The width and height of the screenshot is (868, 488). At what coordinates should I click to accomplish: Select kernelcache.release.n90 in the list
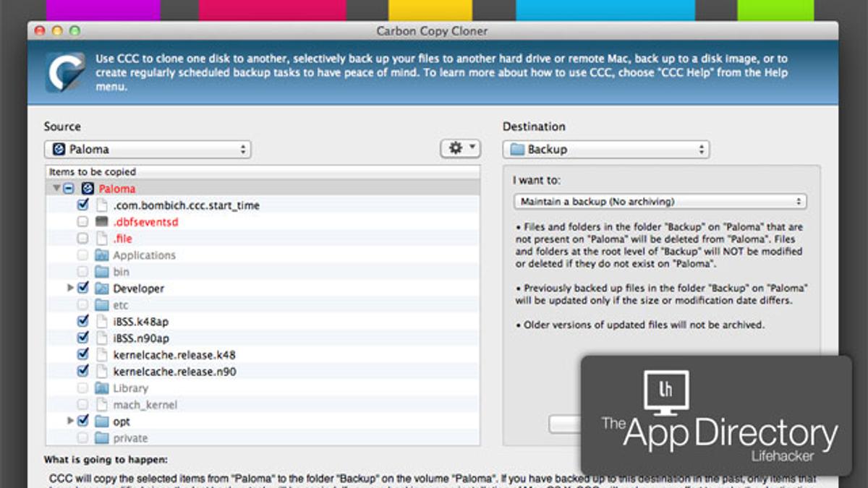tap(174, 372)
